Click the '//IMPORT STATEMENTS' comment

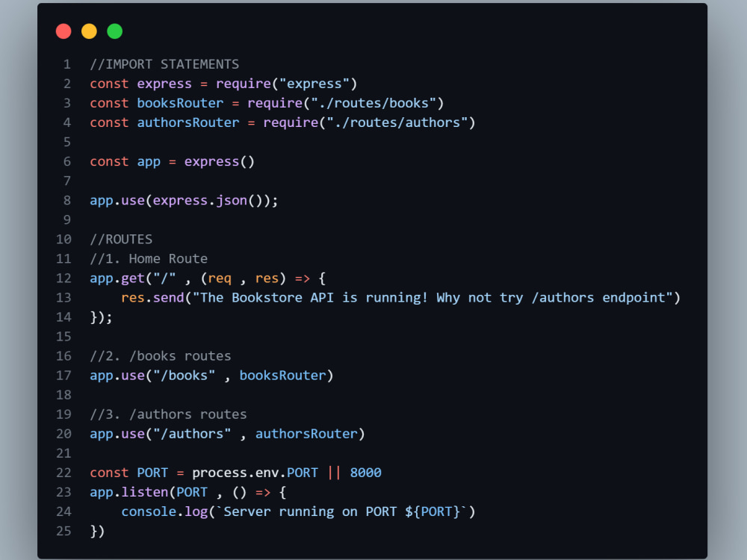click(x=164, y=64)
